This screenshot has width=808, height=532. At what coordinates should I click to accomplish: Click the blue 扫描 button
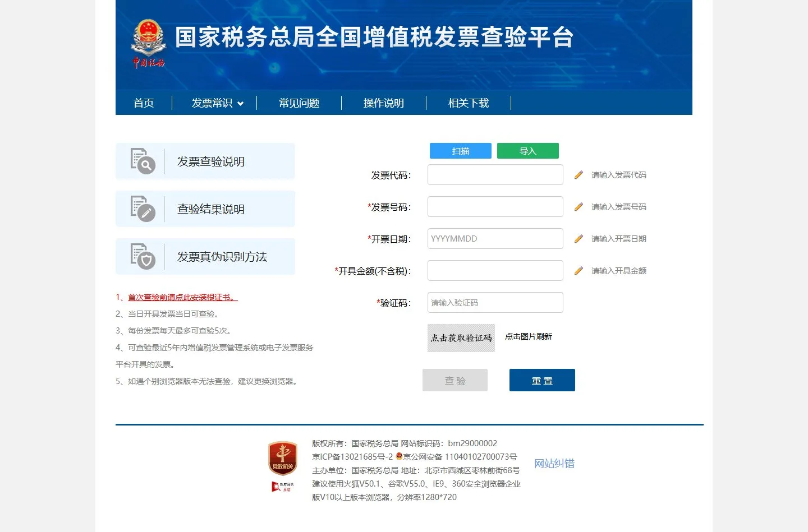tap(461, 151)
